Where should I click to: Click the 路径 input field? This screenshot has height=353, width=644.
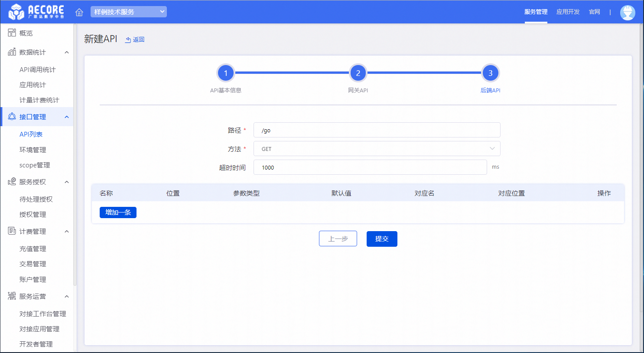coord(376,130)
